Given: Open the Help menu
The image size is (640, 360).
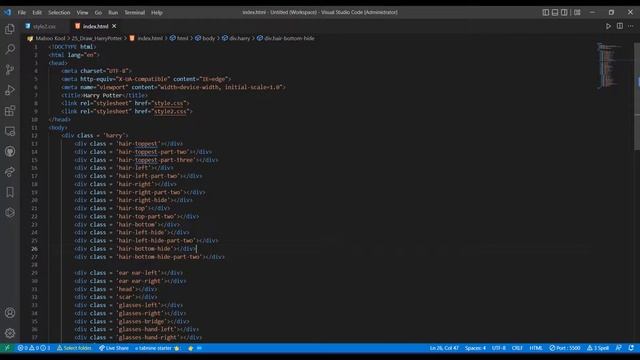Looking at the screenshot, I should 157,13.
